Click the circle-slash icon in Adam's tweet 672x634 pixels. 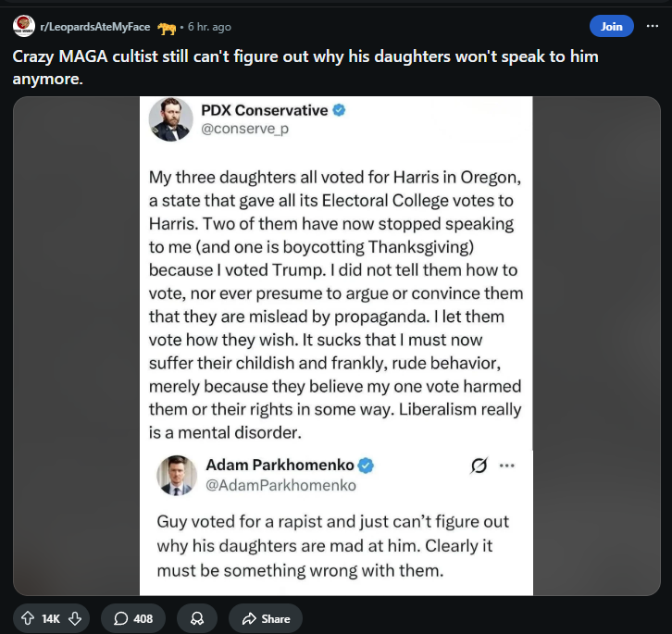(x=479, y=466)
